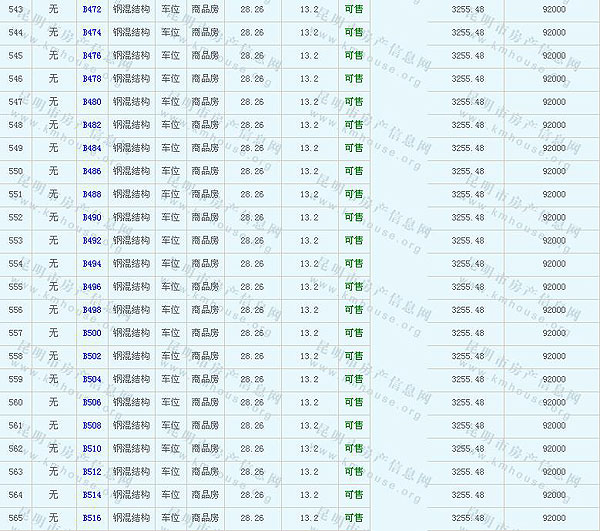Click on unit number B488
This screenshot has height=531, width=600.
91,194
